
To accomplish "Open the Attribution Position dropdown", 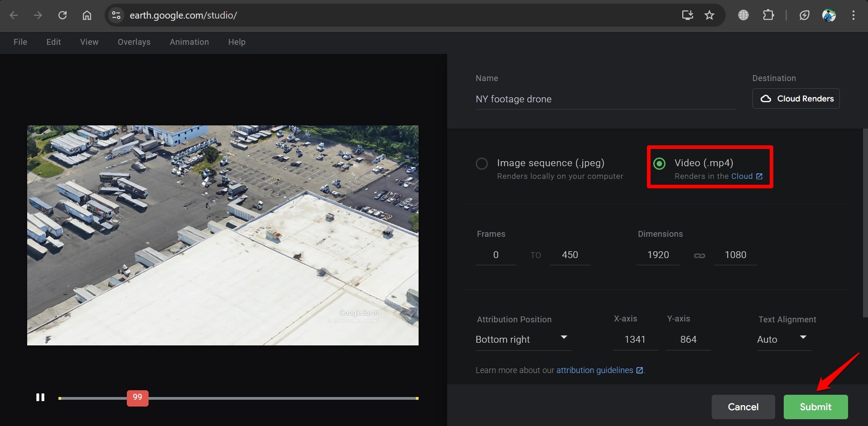I will pos(523,340).
